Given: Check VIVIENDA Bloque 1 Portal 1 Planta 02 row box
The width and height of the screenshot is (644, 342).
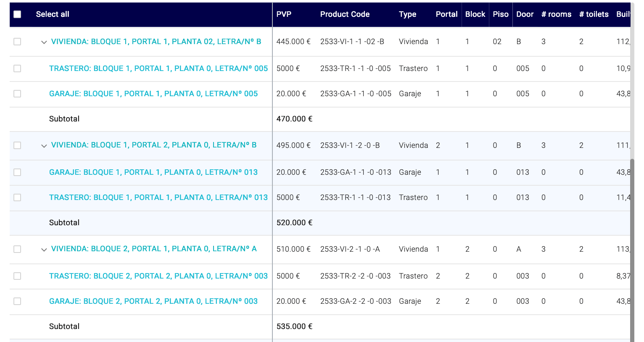Looking at the screenshot, I should [17, 42].
